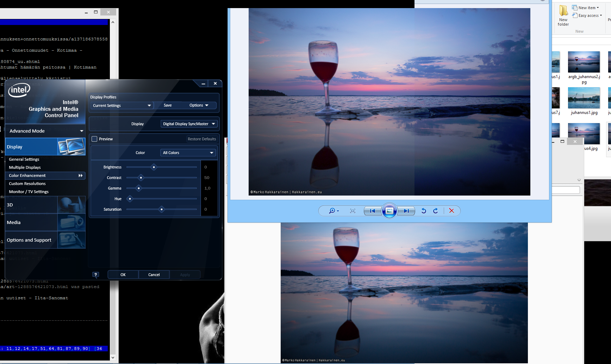Expand the Advanced Mode selector

(x=45, y=131)
